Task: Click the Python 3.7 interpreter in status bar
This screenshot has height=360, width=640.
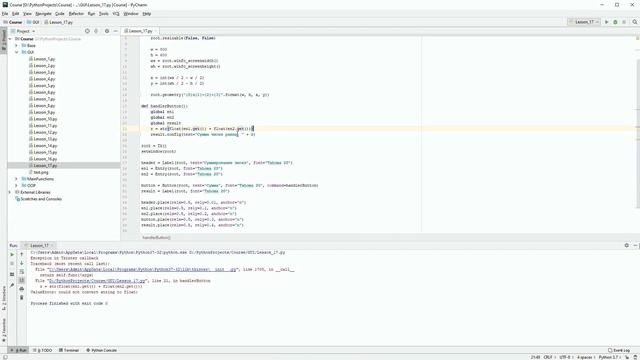Action: (609, 357)
